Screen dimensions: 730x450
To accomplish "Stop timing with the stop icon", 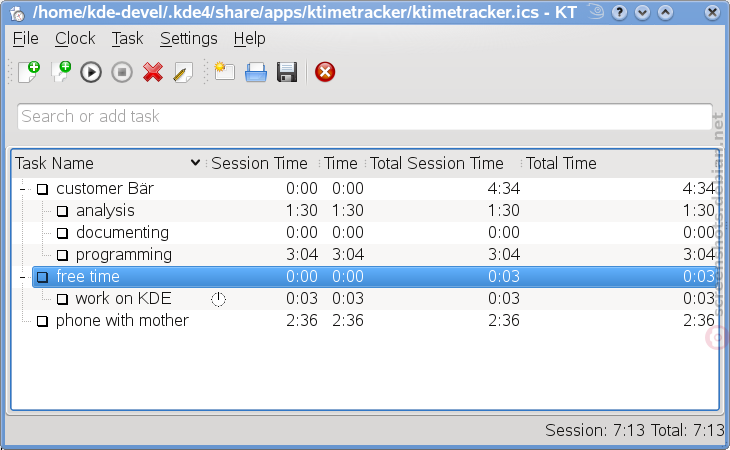I will pyautogui.click(x=122, y=73).
